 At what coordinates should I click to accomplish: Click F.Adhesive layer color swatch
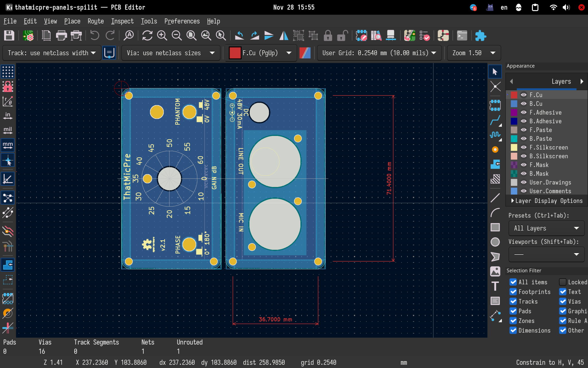click(x=514, y=112)
